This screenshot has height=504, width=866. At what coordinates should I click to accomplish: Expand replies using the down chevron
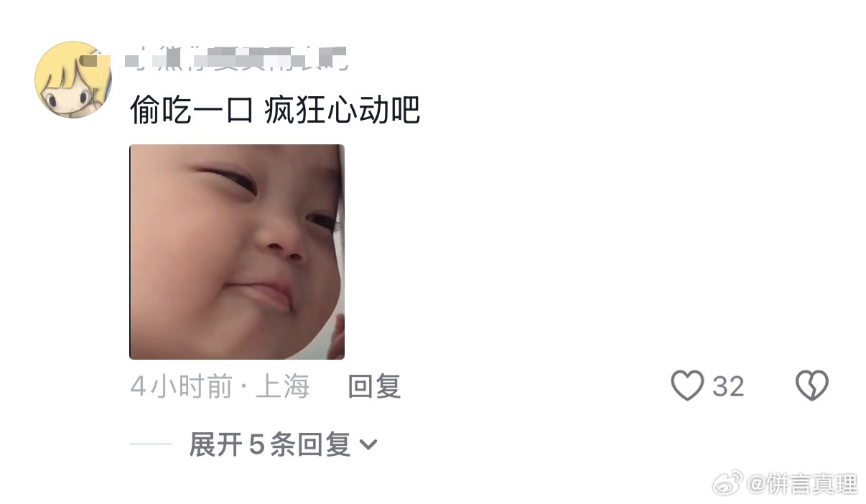[x=368, y=445]
